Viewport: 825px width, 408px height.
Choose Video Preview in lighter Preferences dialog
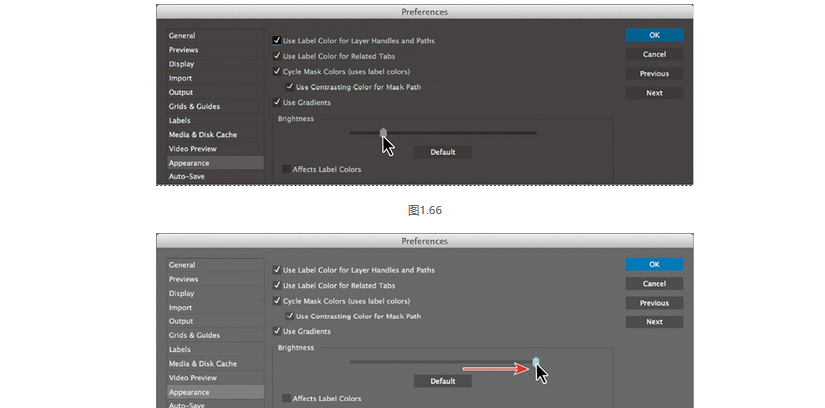tap(215, 378)
